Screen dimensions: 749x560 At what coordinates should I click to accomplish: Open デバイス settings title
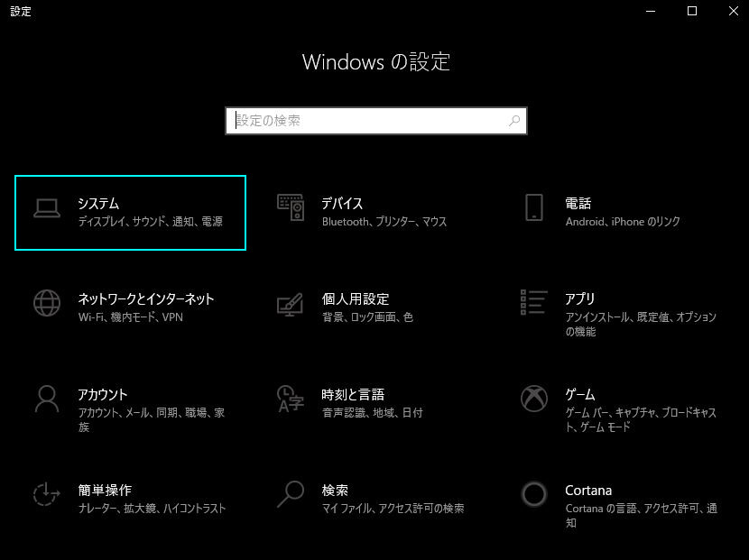pos(342,204)
